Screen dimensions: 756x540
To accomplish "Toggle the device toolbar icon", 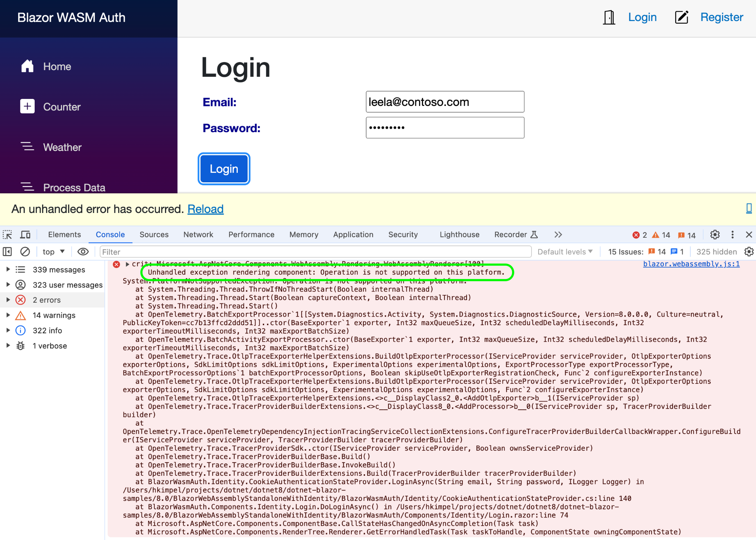I will pyautogui.click(x=25, y=235).
